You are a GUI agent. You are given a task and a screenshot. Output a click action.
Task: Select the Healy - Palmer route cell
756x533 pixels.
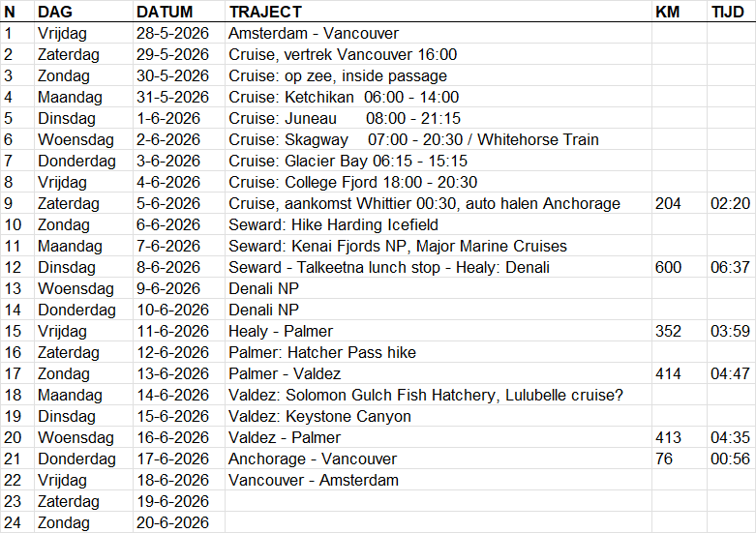pyautogui.click(x=438, y=331)
